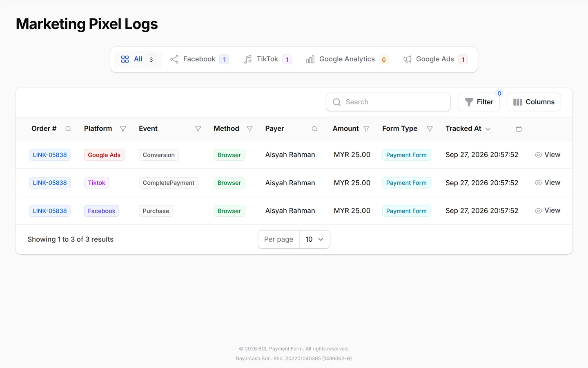
Task: Open the Platform column filter funnel
Action: click(123, 129)
